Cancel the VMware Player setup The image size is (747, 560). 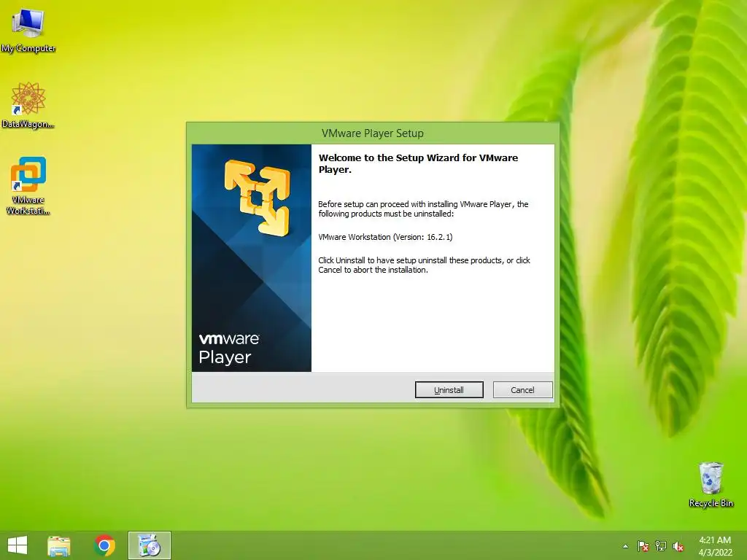[522, 389]
